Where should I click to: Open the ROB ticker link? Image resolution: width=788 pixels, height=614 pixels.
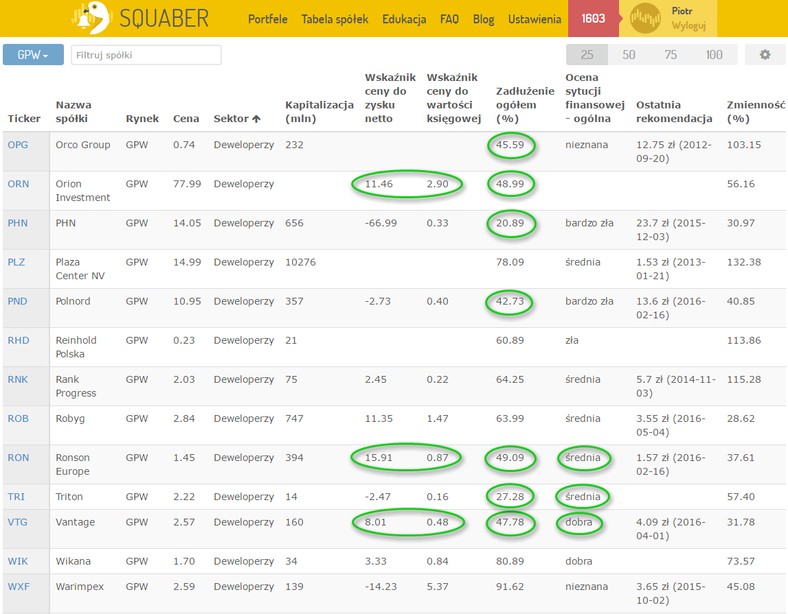18,419
